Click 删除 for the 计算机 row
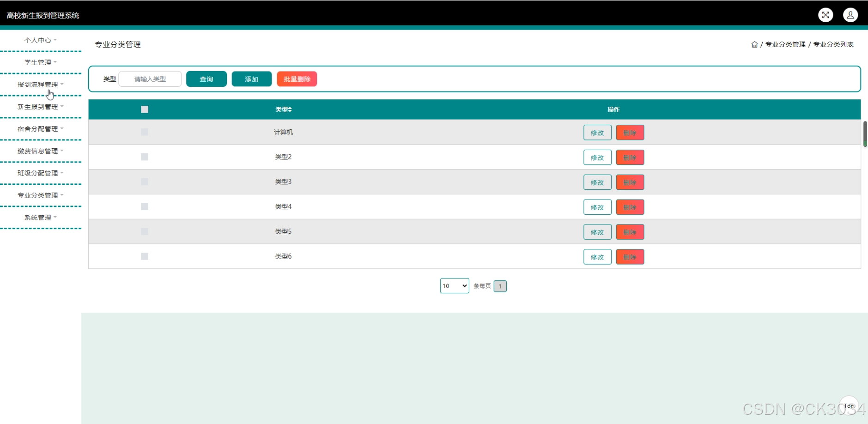Screen dimensions: 868x424 click(630, 133)
